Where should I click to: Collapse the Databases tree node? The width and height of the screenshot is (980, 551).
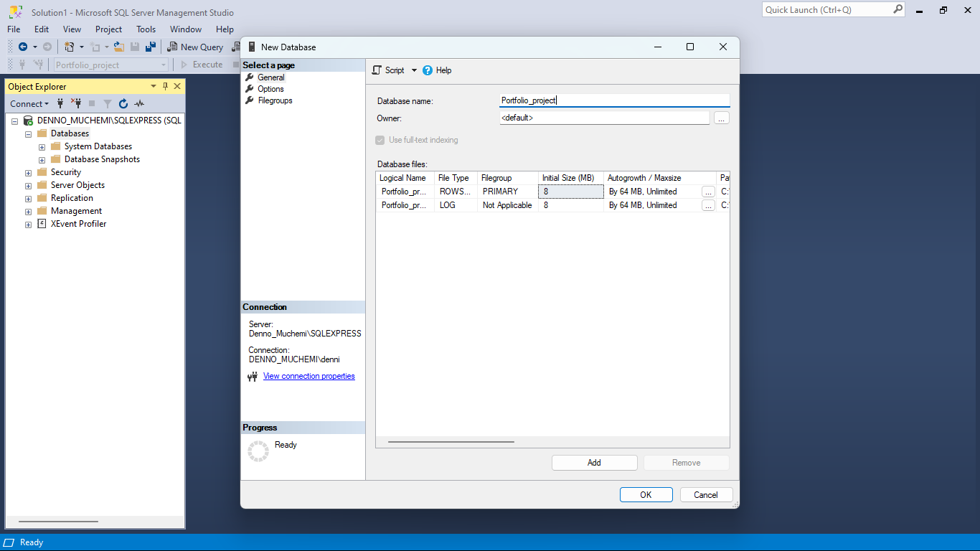(28, 133)
